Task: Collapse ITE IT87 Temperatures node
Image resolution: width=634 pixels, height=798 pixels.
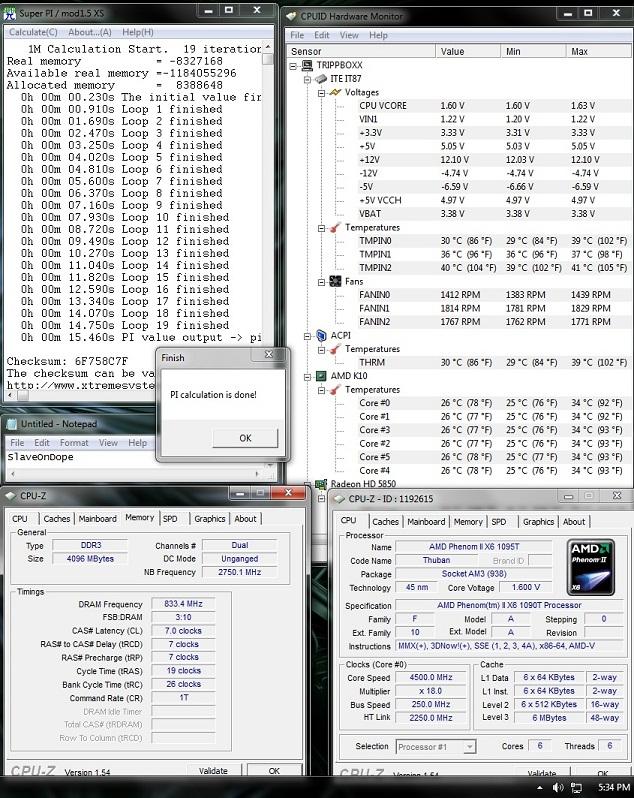Action: click(322, 228)
